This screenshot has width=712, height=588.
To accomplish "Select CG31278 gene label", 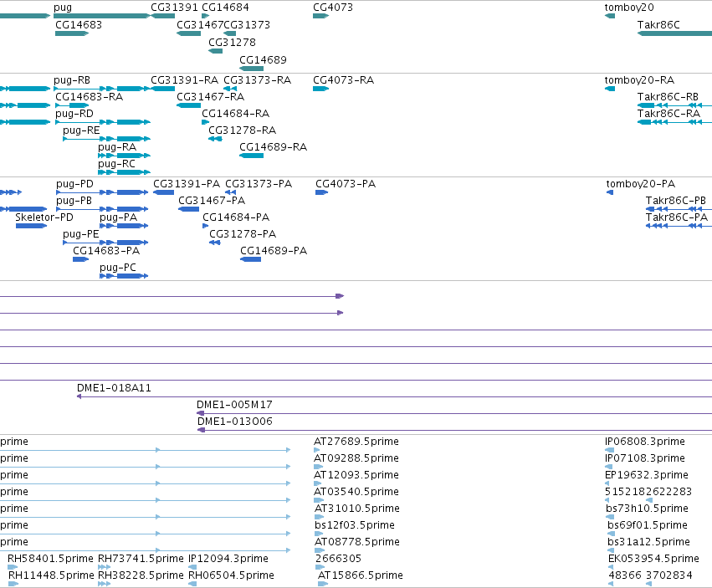I will point(232,42).
